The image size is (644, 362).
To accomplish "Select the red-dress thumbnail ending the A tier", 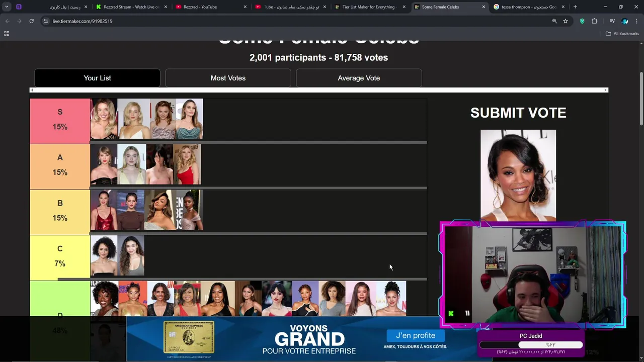I will point(187,164).
